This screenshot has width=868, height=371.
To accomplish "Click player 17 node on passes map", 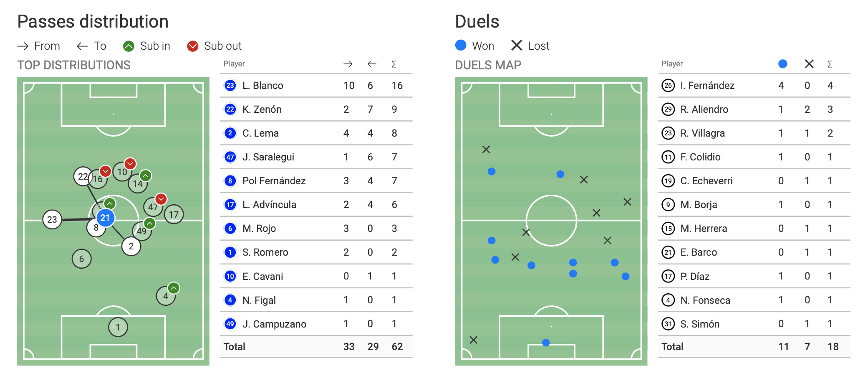I will pos(174,214).
